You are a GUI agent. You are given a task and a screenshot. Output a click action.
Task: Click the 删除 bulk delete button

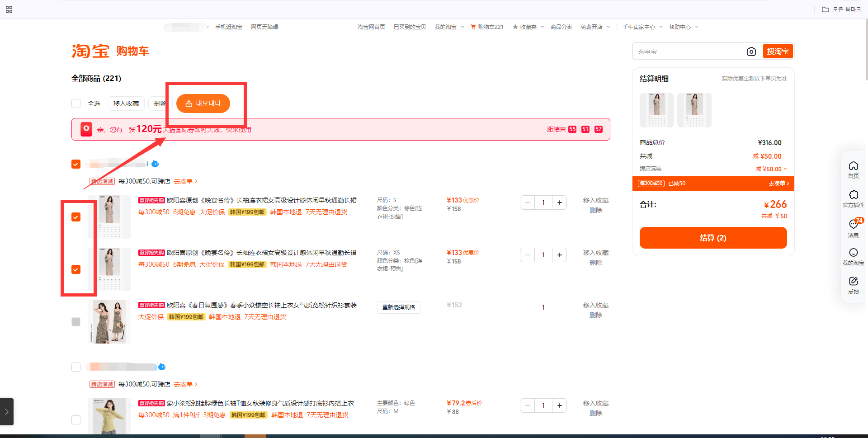tap(160, 104)
